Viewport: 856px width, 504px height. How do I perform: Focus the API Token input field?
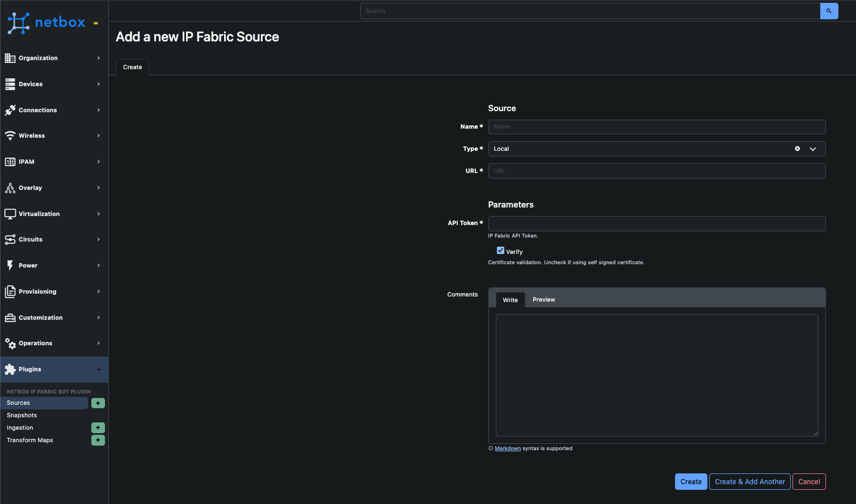(x=657, y=223)
